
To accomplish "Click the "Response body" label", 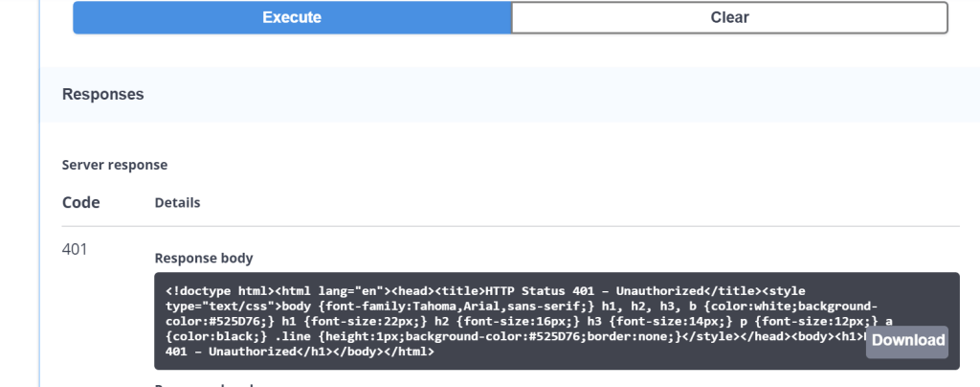I will click(x=204, y=258).
